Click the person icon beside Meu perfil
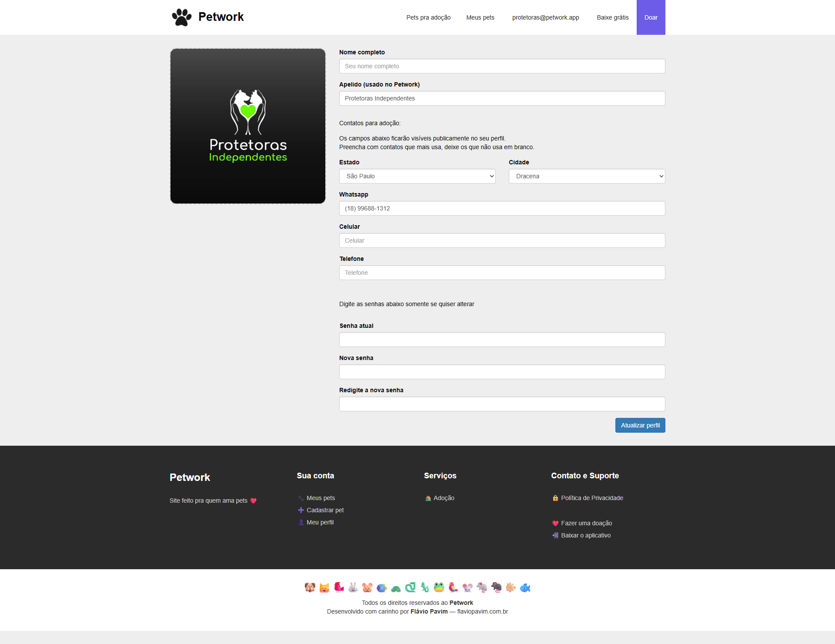 coord(301,523)
